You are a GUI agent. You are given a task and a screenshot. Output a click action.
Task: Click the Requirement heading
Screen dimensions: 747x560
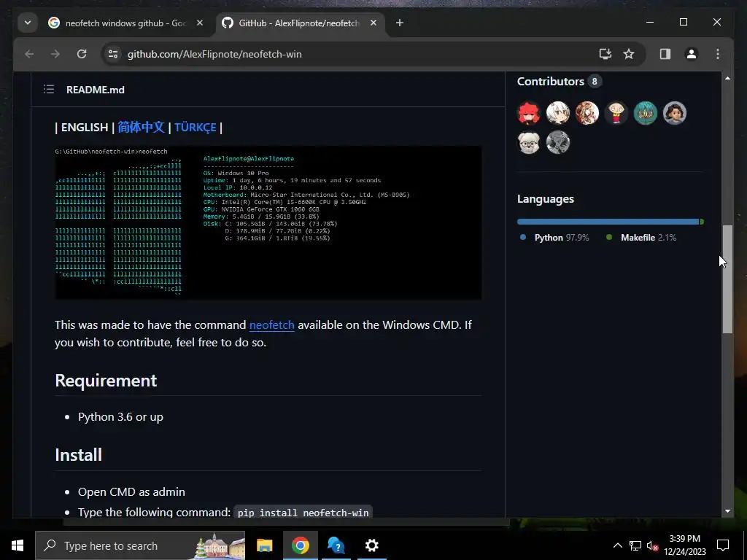(106, 381)
